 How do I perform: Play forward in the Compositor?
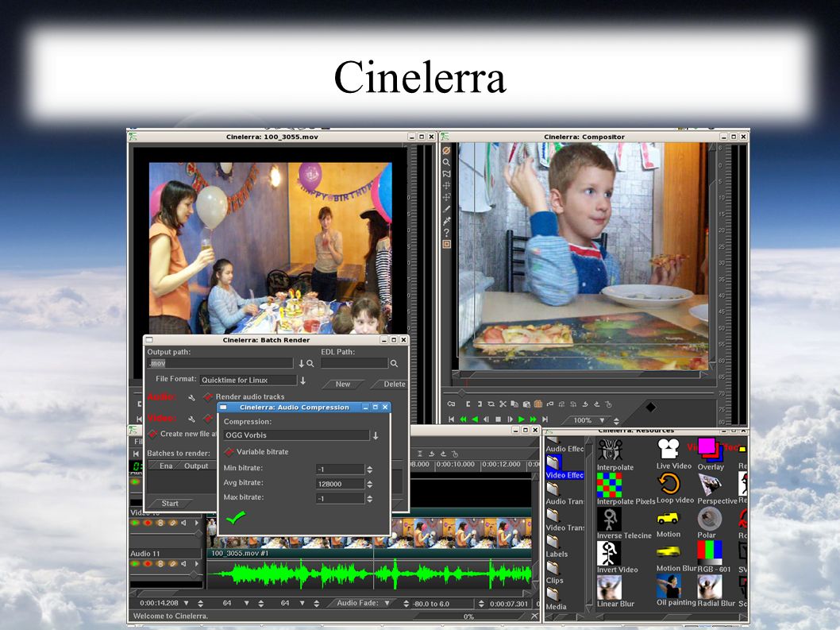coord(522,419)
